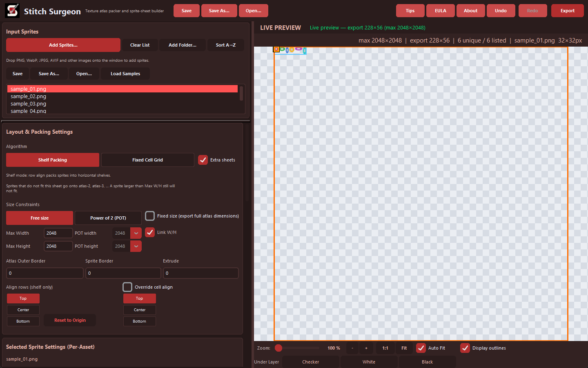
Task: Click Reset to Origin
Action: [x=70, y=320]
